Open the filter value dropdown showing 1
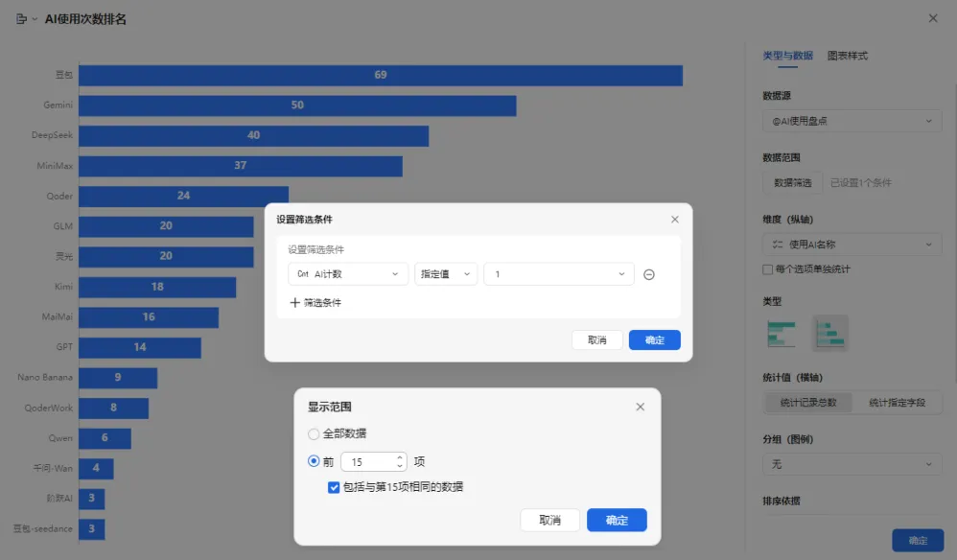Screen dimensions: 957x560 pyautogui.click(x=558, y=274)
